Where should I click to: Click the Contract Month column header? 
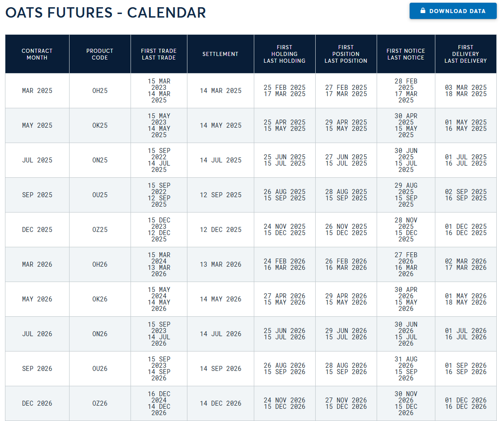37,54
